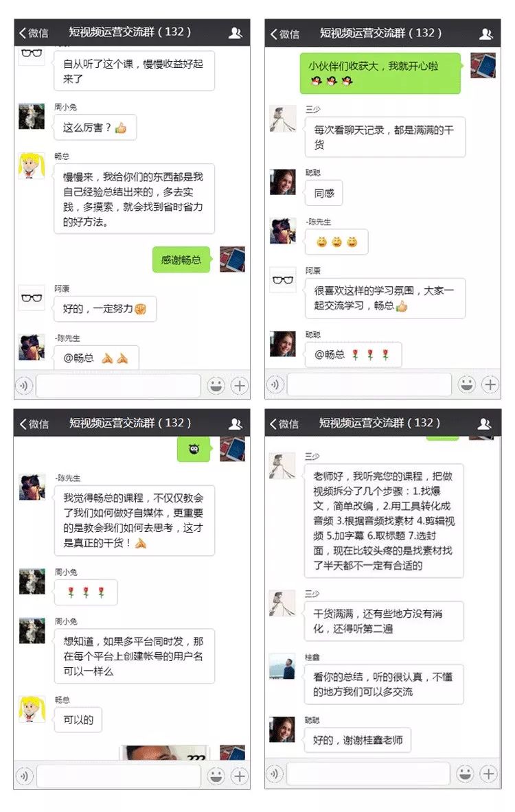515x812 pixels.
Task: Tap the green 小伙伴们收获大 message bubble
Action: tap(380, 73)
